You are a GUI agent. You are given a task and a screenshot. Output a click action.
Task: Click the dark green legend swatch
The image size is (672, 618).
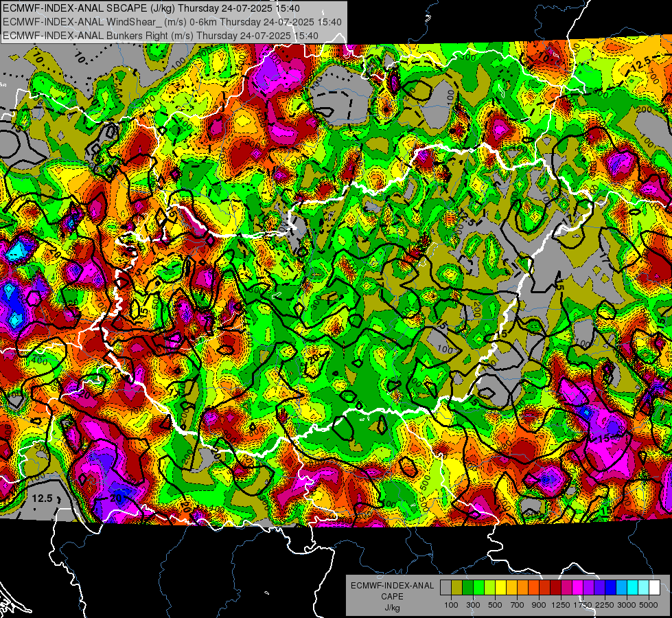point(467,588)
